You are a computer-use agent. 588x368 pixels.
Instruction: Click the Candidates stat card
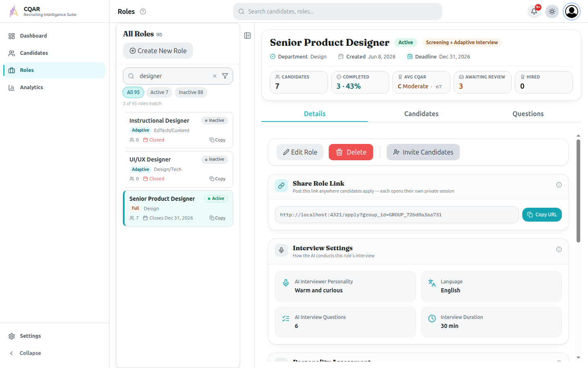click(x=299, y=82)
